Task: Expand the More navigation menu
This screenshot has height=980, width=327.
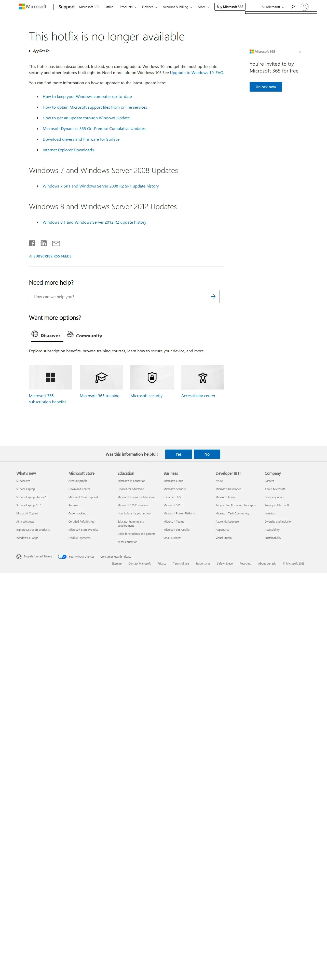Action: click(204, 7)
